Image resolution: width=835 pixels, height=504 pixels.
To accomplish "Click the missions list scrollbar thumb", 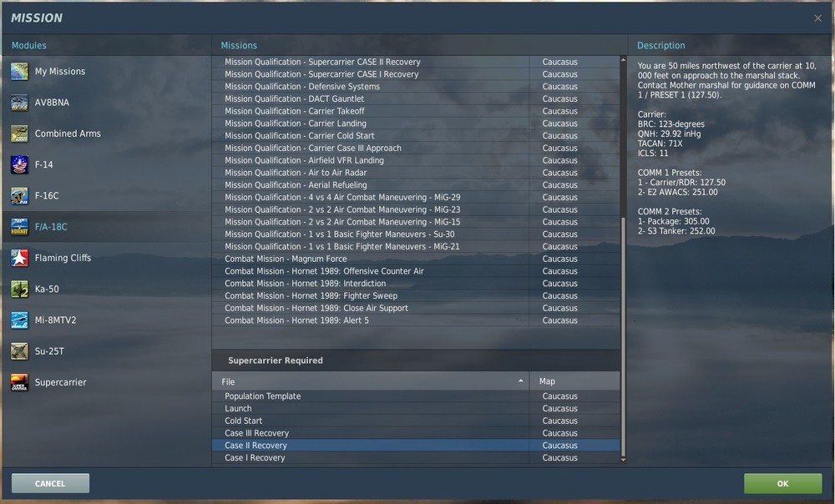I will coord(623,336).
